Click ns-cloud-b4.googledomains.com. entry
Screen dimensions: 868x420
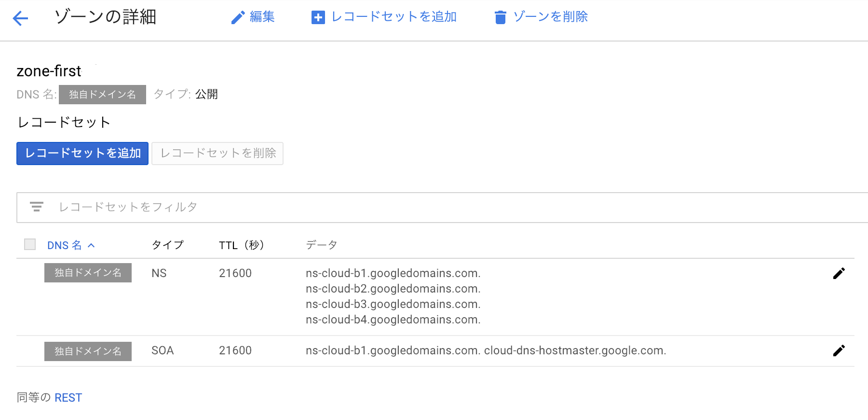click(393, 320)
